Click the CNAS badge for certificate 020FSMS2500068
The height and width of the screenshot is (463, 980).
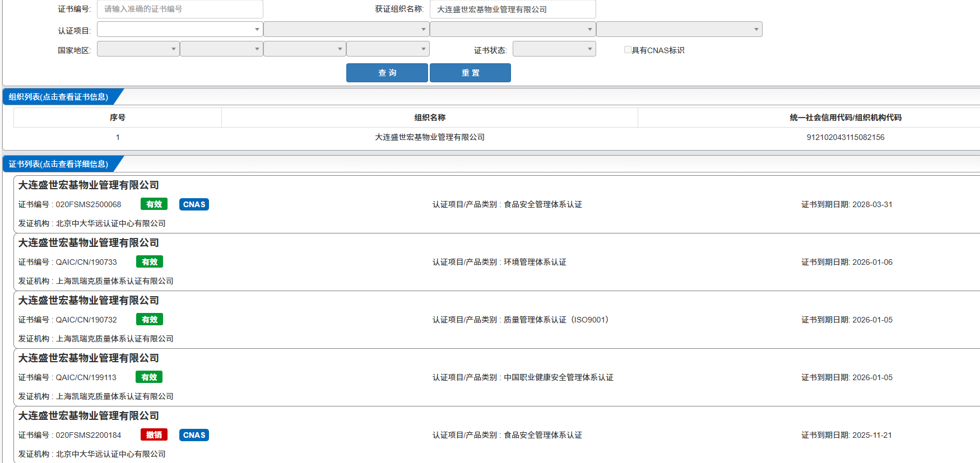(x=194, y=204)
